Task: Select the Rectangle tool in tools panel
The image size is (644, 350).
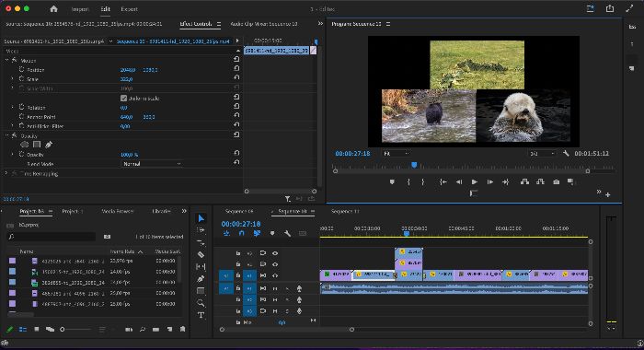Action: pyautogui.click(x=201, y=291)
